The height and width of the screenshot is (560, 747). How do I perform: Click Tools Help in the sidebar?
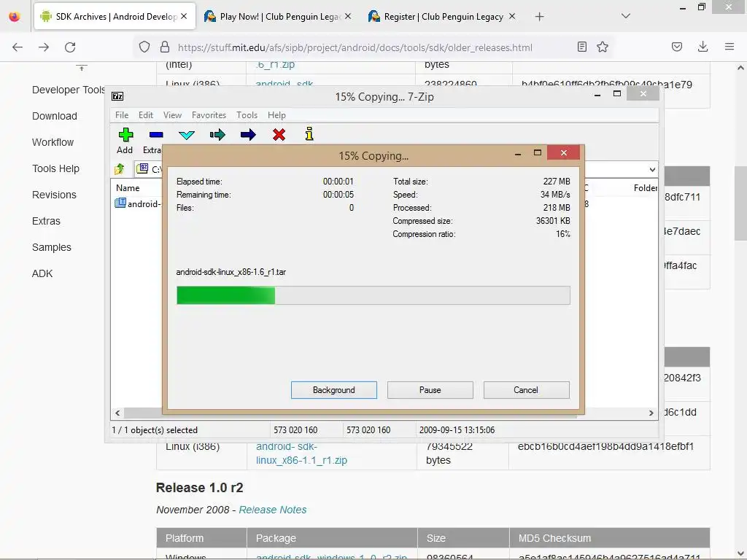[x=55, y=168]
